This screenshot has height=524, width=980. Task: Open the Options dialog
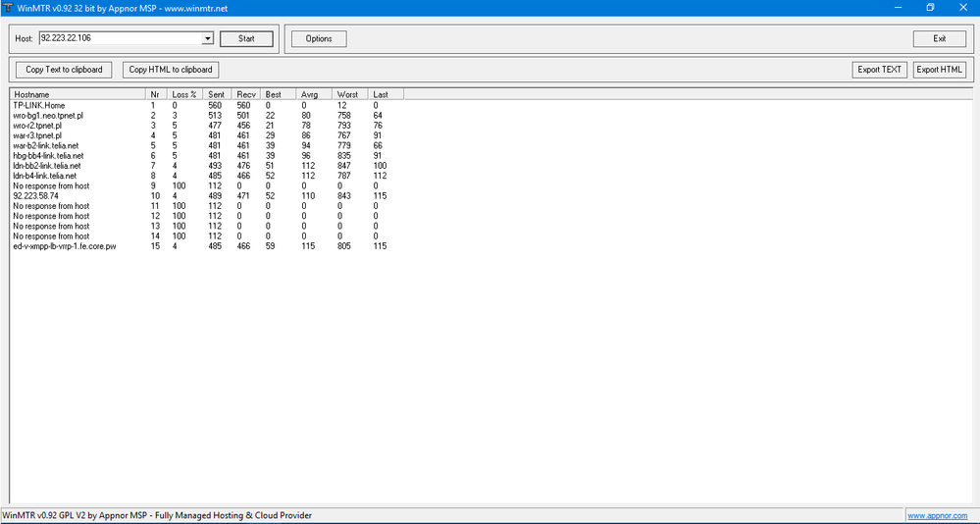(319, 39)
